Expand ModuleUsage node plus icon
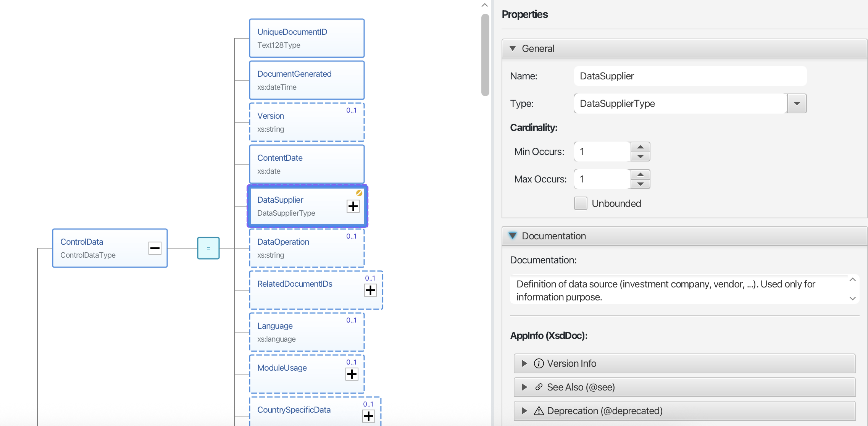The height and width of the screenshot is (426, 868). click(x=352, y=374)
